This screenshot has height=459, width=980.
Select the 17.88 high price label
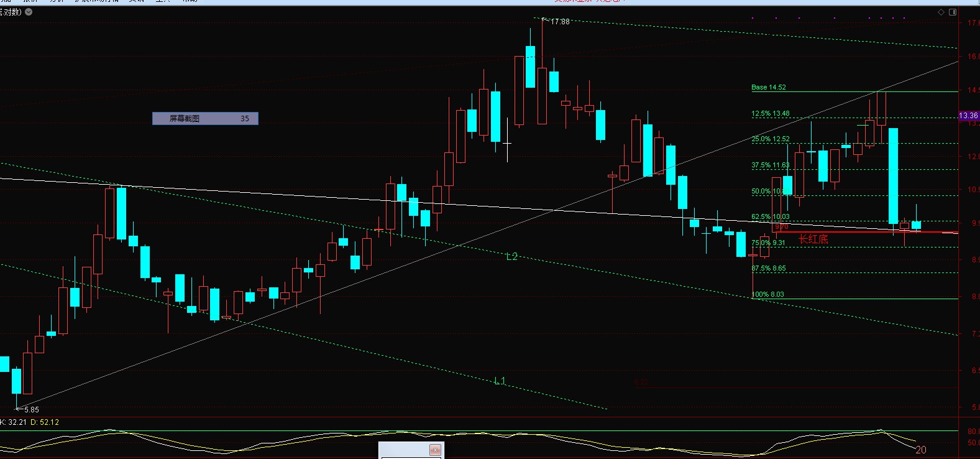[560, 22]
